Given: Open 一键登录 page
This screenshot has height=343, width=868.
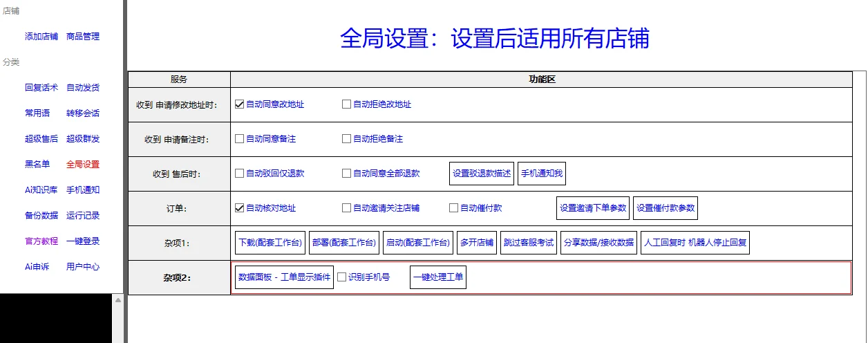Looking at the screenshot, I should [x=83, y=241].
